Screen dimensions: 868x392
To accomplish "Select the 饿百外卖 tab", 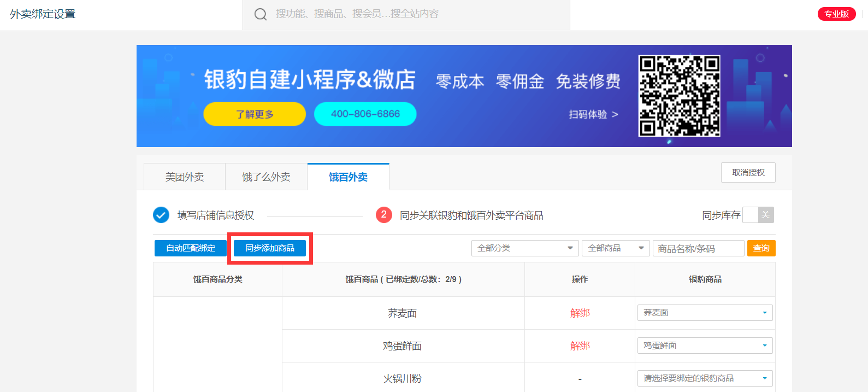I will (348, 177).
